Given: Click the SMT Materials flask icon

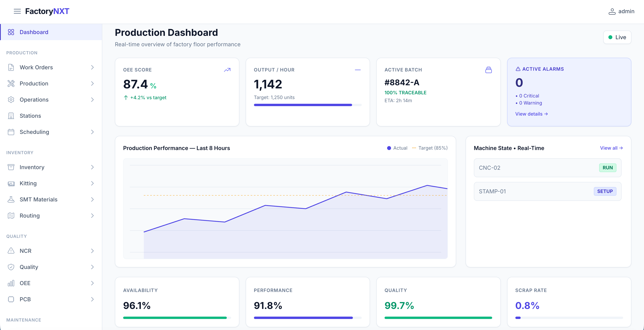Looking at the screenshot, I should pyautogui.click(x=11, y=199).
